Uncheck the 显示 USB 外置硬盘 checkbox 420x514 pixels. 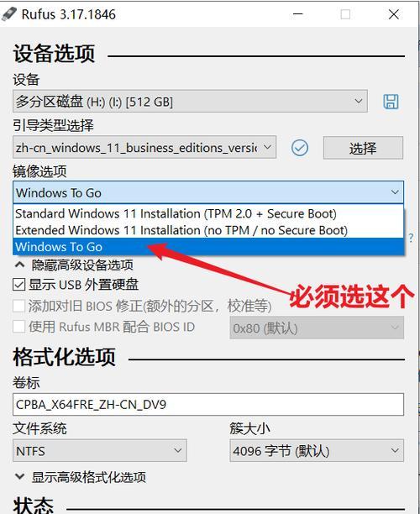click(19, 285)
